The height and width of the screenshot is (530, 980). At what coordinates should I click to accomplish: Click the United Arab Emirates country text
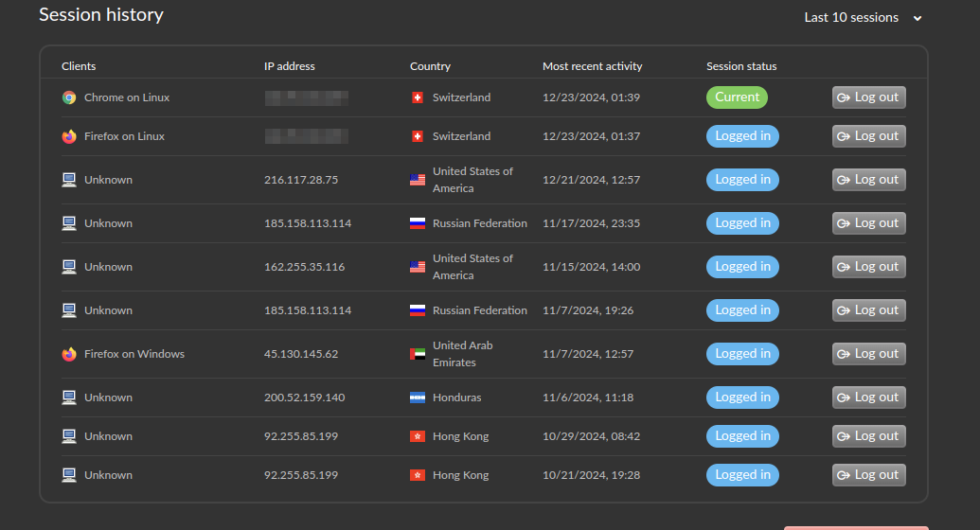462,354
